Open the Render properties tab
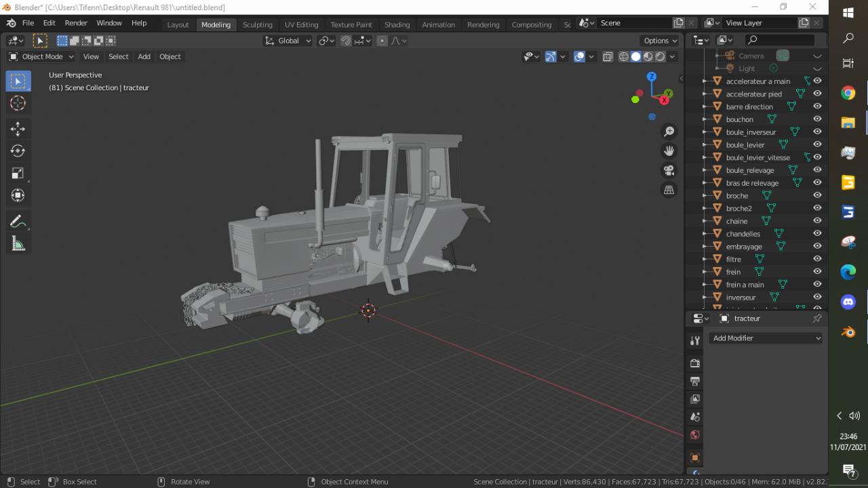 (x=695, y=363)
